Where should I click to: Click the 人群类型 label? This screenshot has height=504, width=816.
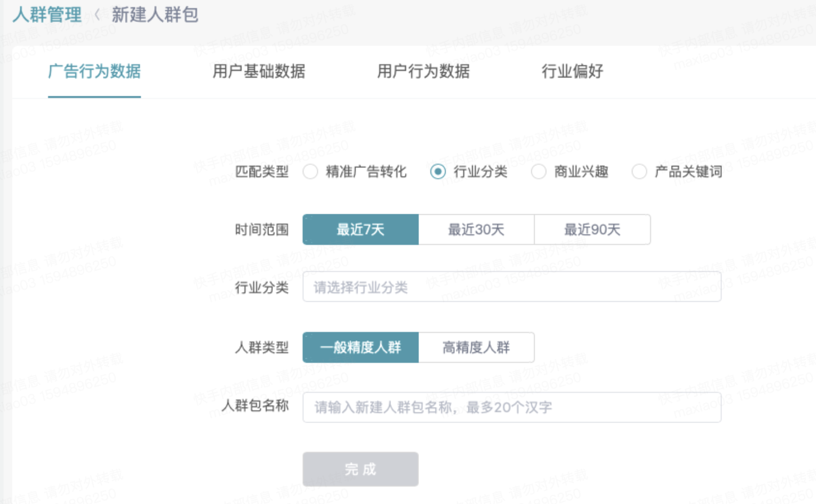coord(262,347)
